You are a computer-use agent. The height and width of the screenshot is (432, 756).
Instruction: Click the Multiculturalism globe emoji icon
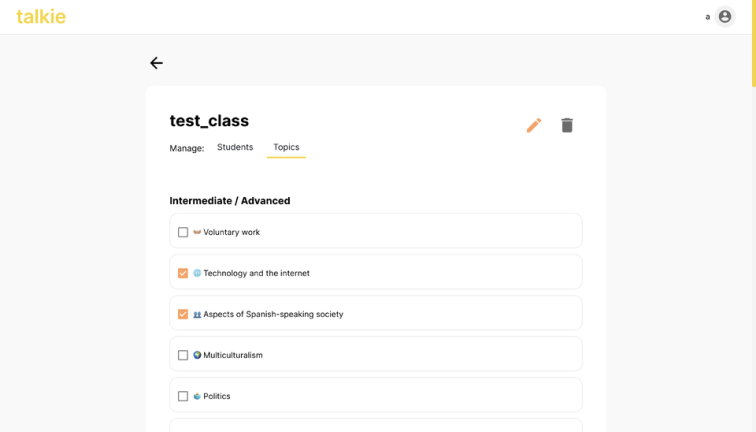197,355
